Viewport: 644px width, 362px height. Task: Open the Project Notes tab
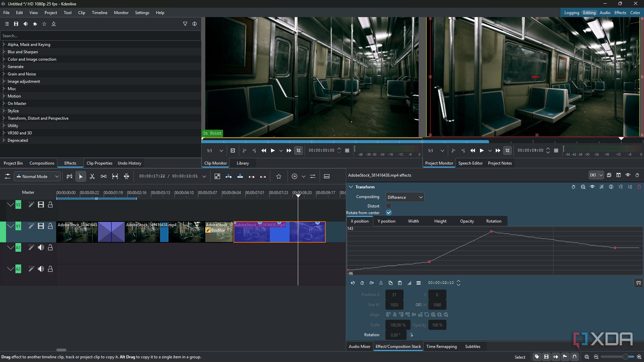pos(500,163)
